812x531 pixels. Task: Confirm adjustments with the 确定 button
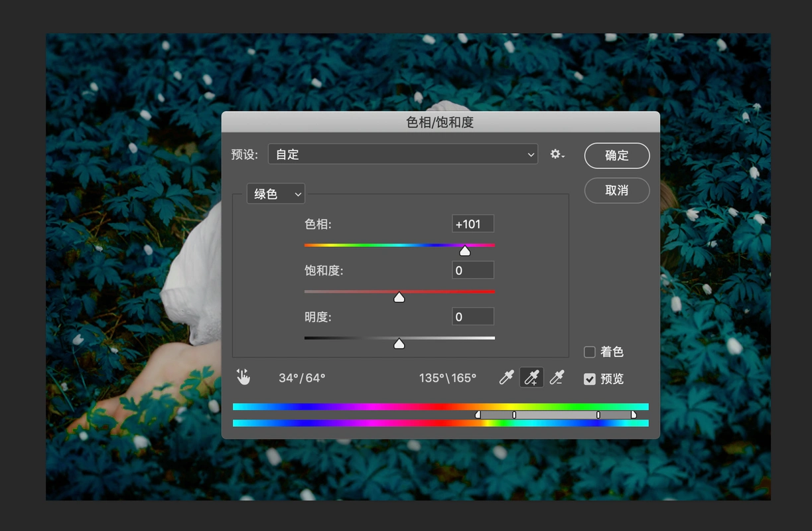point(616,155)
